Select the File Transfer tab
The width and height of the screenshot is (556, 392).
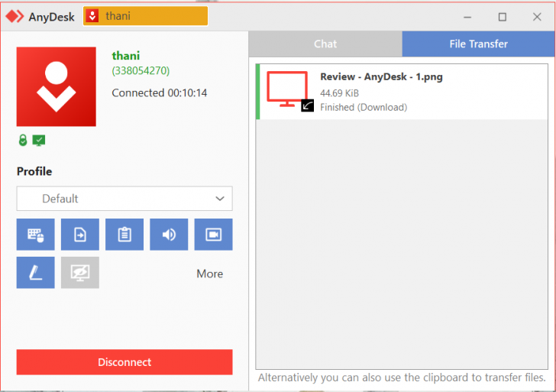478,44
